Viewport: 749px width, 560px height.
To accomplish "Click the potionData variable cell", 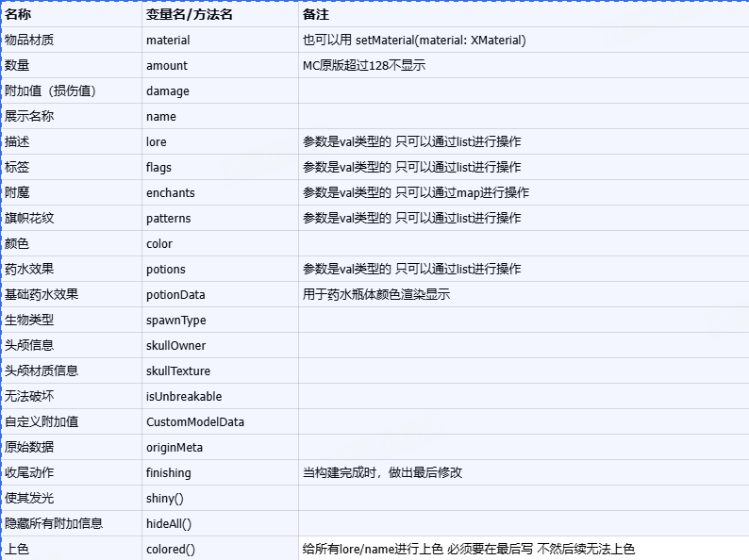I will coord(175,295).
